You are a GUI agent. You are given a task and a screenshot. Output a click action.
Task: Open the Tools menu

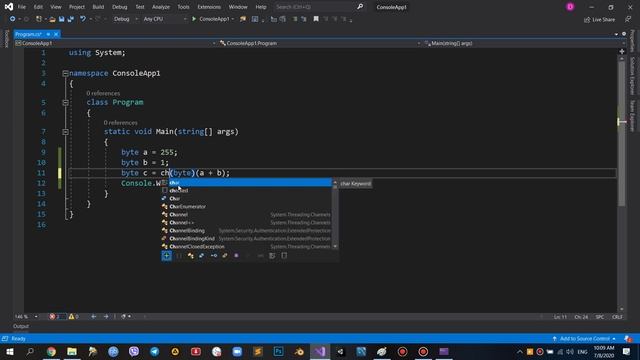point(183,7)
